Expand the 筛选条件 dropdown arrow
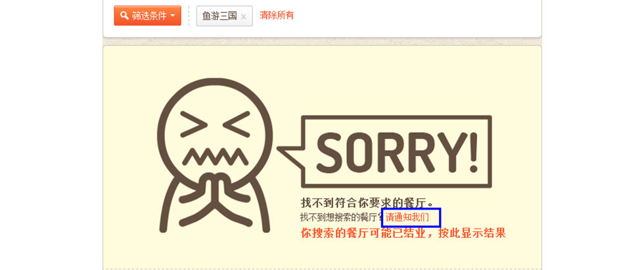 click(172, 16)
